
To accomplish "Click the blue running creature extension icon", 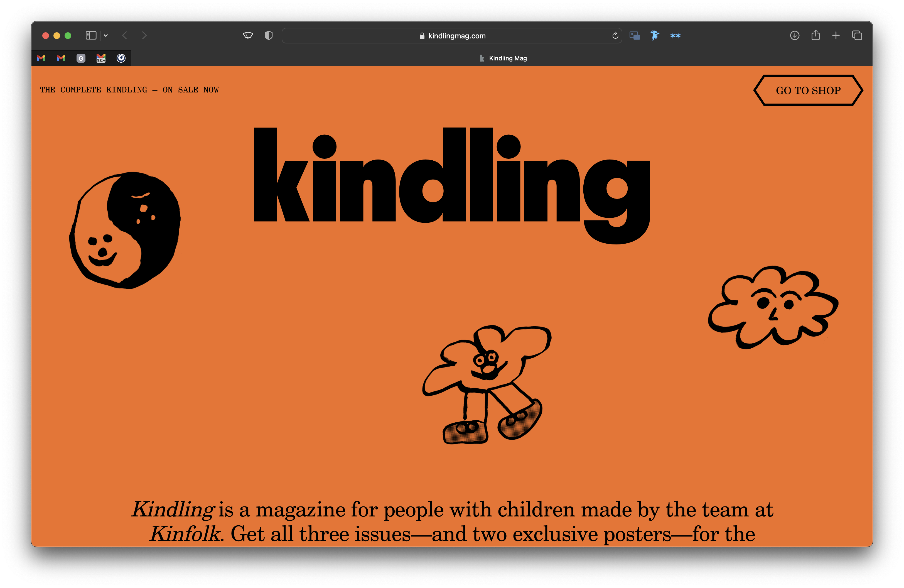I will pos(654,36).
